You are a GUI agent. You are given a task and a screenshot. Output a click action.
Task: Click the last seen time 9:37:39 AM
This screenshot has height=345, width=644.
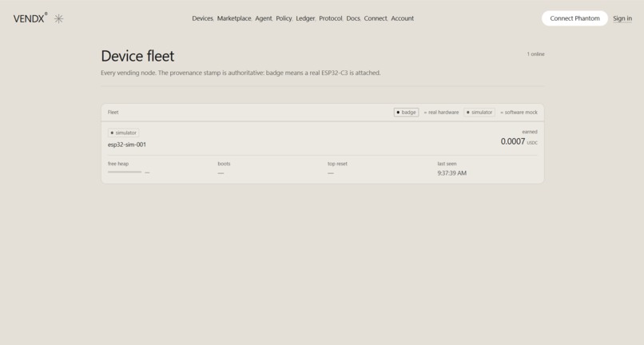pos(451,173)
